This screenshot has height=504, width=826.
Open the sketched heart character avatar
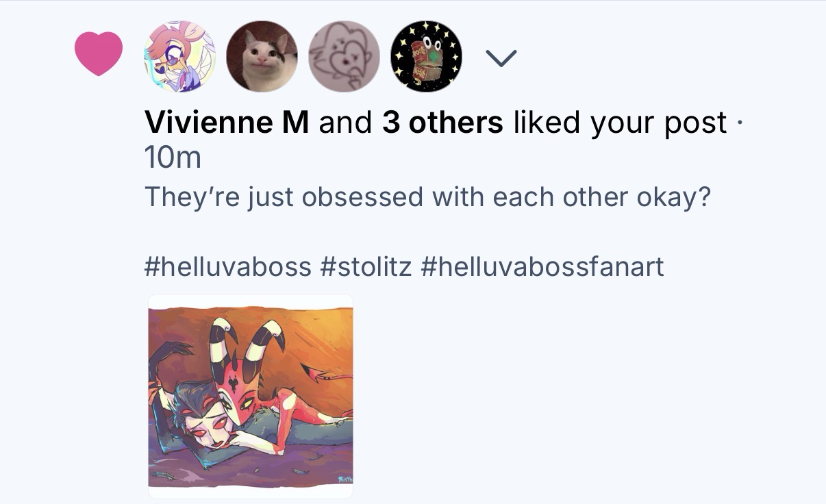click(344, 56)
